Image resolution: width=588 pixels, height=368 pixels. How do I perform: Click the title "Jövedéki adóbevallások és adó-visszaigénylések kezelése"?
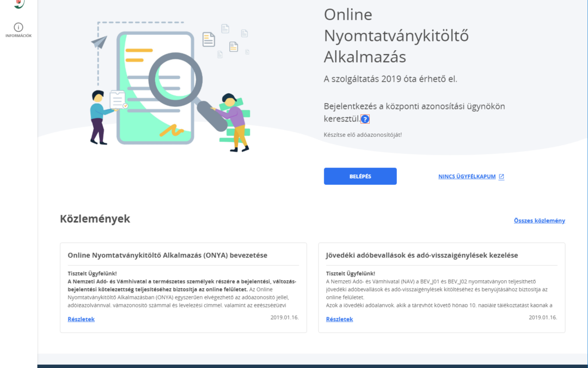click(x=422, y=255)
